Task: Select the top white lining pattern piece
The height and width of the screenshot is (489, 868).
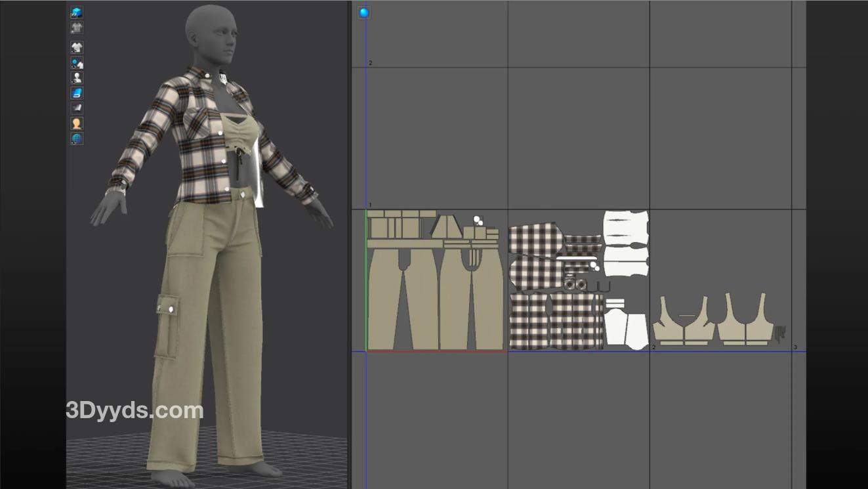Action: tap(625, 225)
